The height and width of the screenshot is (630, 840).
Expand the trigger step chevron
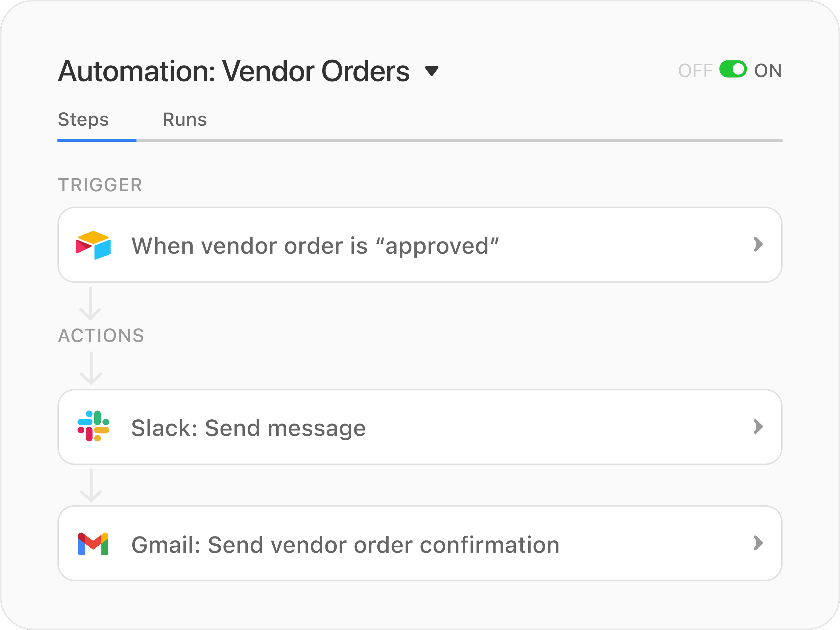[x=758, y=244]
